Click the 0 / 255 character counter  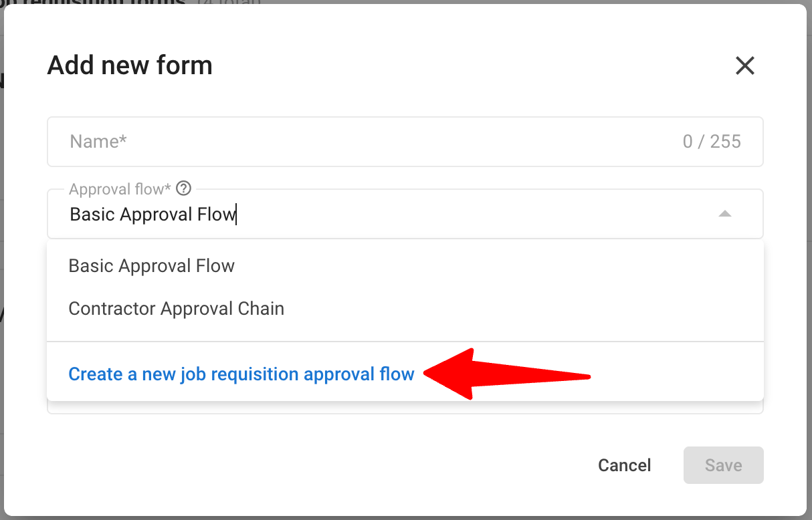(712, 142)
